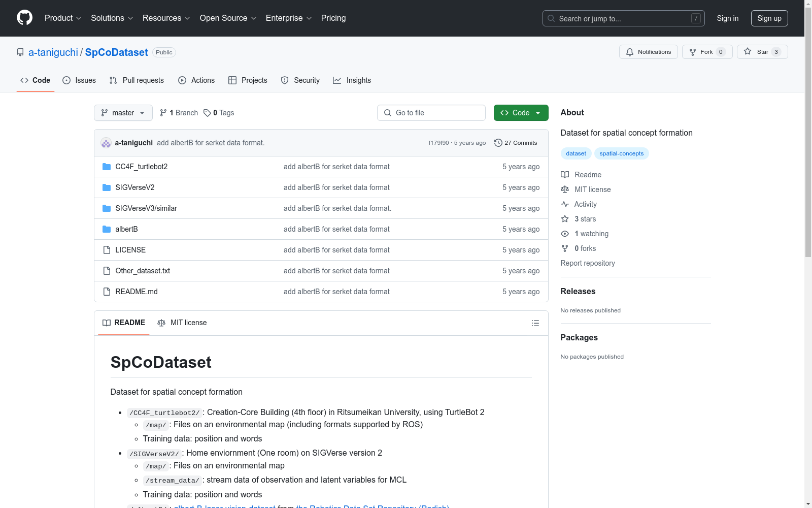This screenshot has width=812, height=508.
Task: Open the SpCoDataset repository title link
Action: 117,52
